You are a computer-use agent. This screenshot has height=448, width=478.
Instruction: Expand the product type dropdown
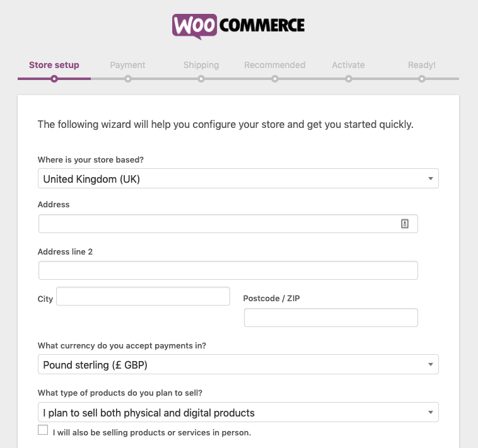tap(238, 413)
